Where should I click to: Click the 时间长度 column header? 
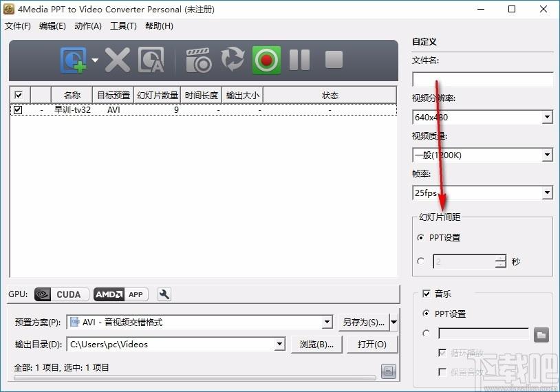coord(201,95)
